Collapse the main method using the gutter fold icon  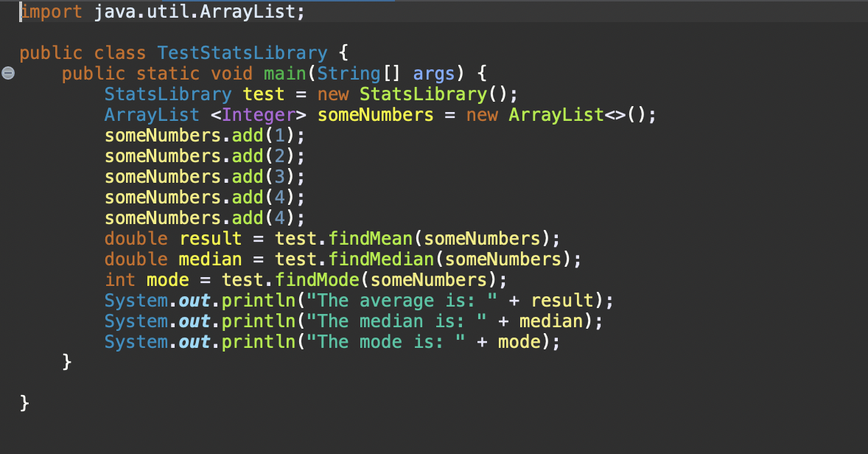[x=7, y=73]
